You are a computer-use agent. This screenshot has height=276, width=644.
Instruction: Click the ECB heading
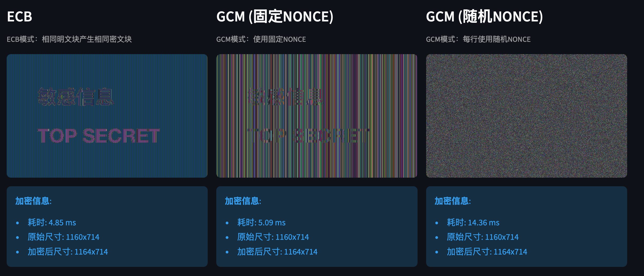pyautogui.click(x=20, y=17)
